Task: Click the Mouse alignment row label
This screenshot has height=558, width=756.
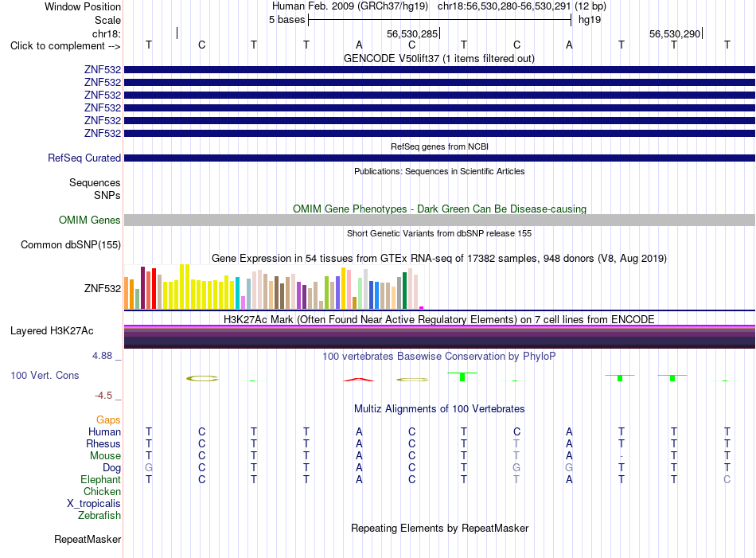Action: click(105, 456)
